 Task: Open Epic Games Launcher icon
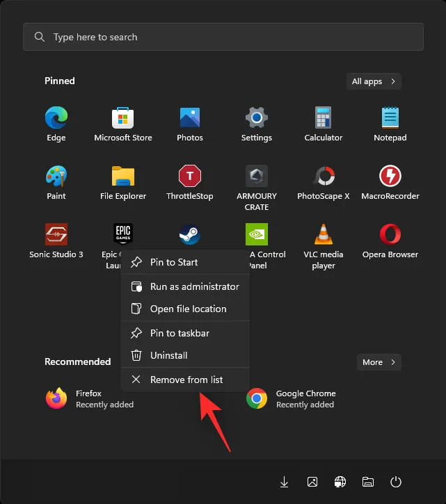123,234
